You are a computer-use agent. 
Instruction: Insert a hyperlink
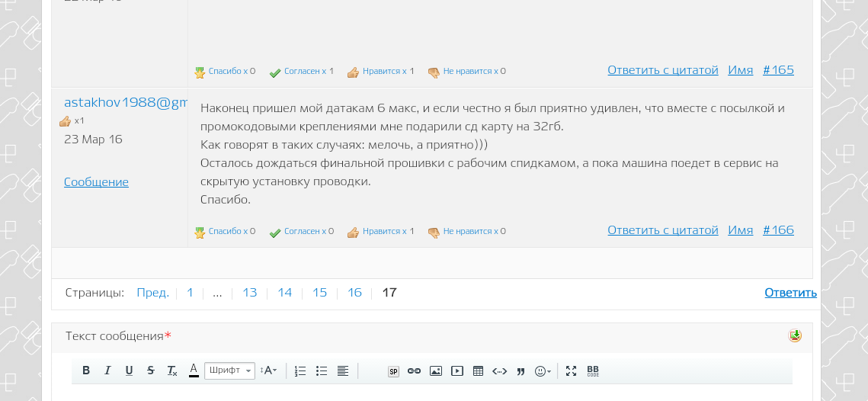(414, 371)
